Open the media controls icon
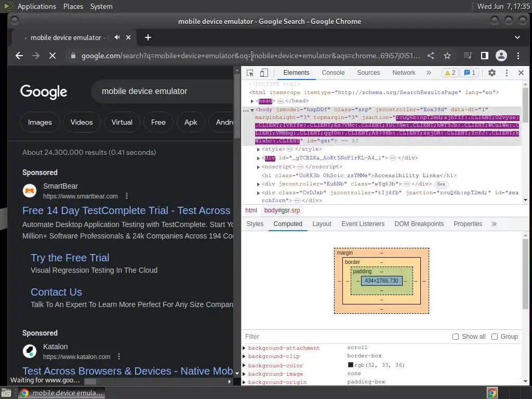 tap(468, 56)
